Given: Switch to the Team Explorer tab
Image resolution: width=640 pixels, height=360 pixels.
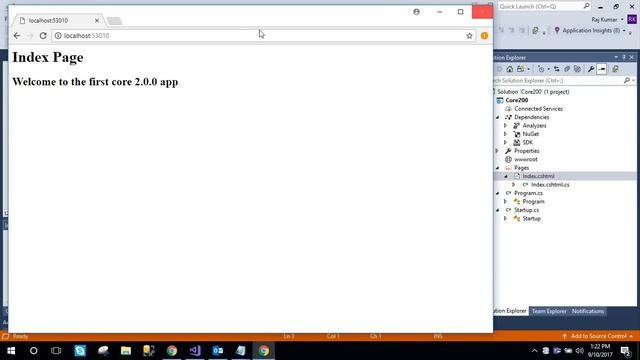Looking at the screenshot, I should (549, 311).
